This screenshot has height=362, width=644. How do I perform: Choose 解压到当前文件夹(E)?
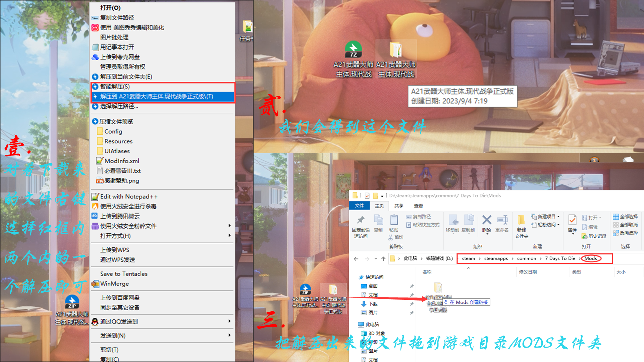pos(162,77)
